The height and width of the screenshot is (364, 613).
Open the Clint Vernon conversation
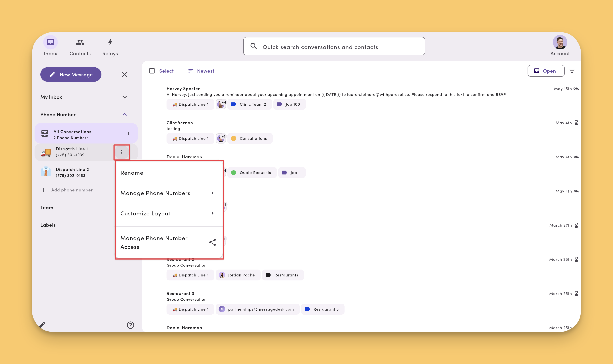pyautogui.click(x=361, y=132)
